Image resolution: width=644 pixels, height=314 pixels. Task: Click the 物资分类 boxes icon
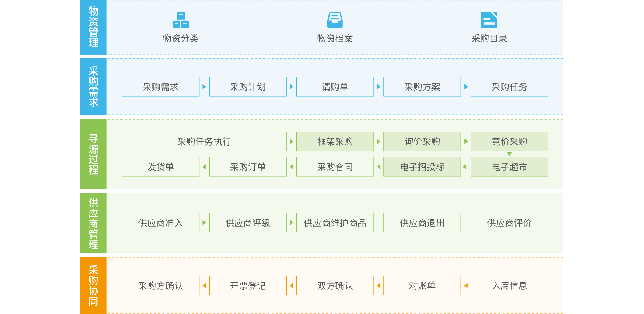click(181, 20)
